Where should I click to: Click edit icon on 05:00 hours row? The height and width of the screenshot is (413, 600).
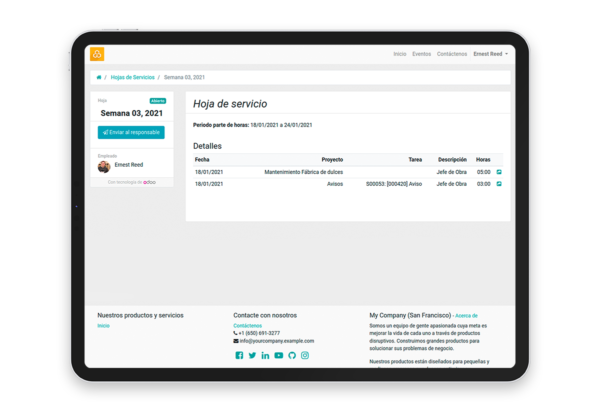(x=499, y=172)
